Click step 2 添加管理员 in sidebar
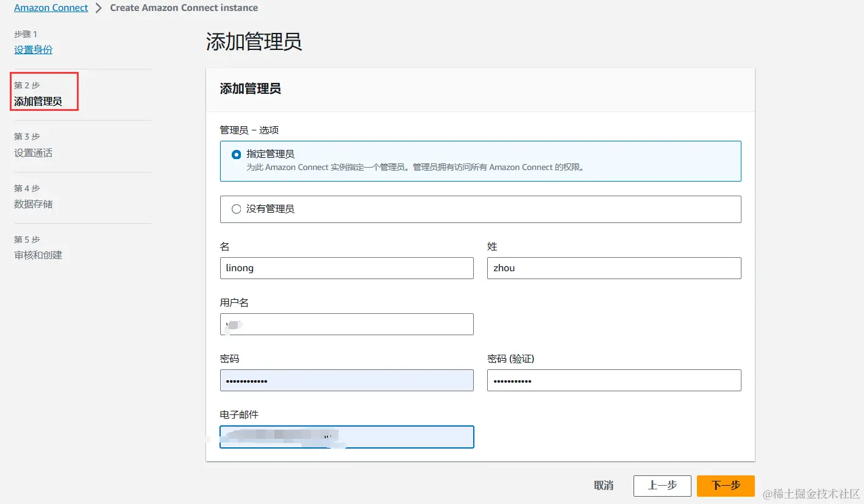This screenshot has height=504, width=864. [38, 101]
